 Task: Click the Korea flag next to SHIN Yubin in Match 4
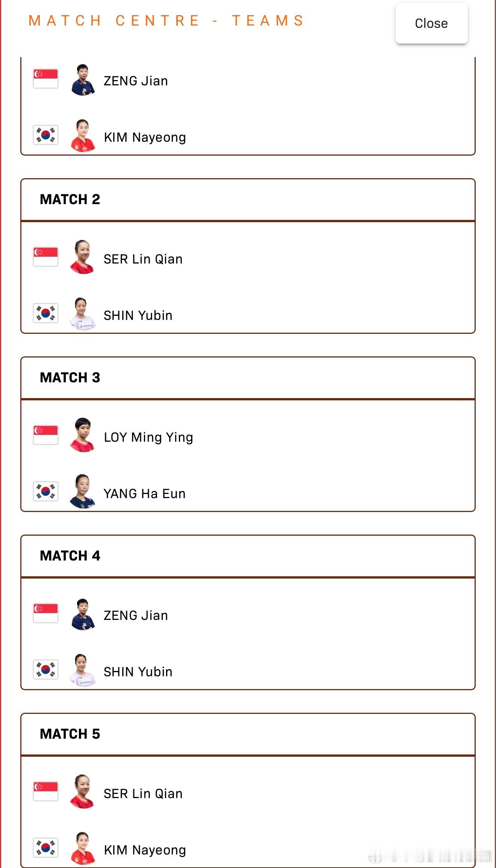coord(45,669)
